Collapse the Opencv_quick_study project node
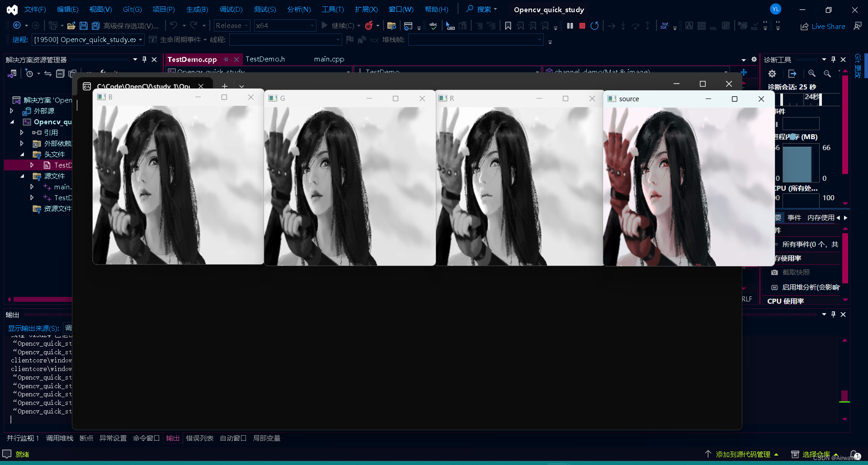This screenshot has width=868, height=465. [12, 122]
